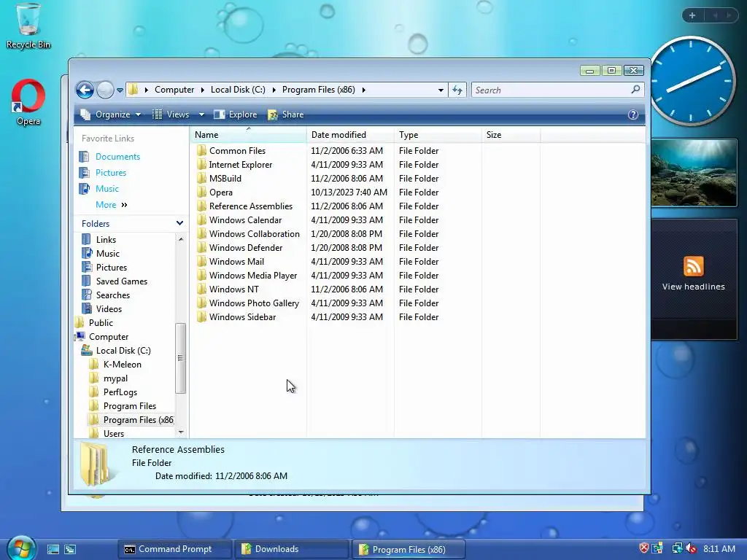Expand arrow after Program Files (x86) breadcrumb

(364, 90)
